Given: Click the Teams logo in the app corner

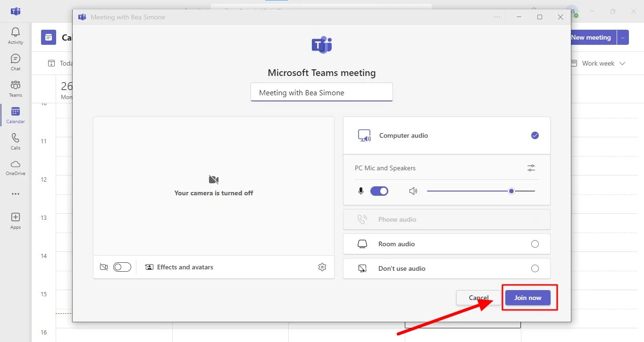Looking at the screenshot, I should click(x=16, y=11).
